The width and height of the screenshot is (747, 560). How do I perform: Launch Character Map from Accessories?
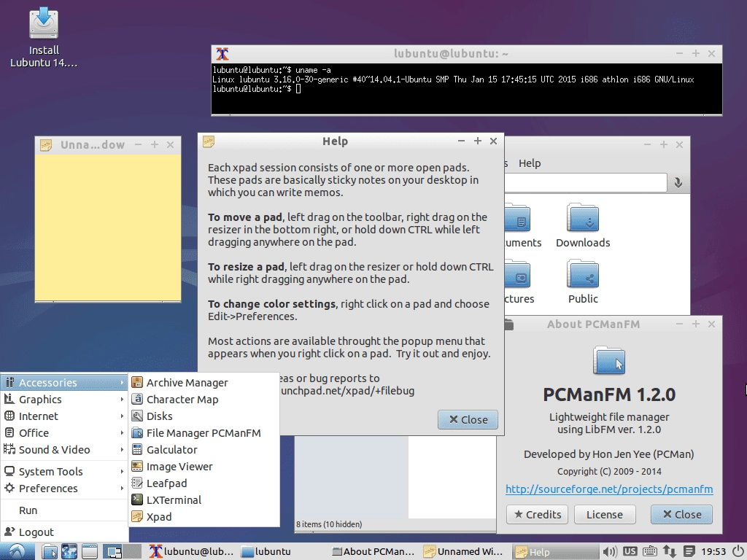204,399
